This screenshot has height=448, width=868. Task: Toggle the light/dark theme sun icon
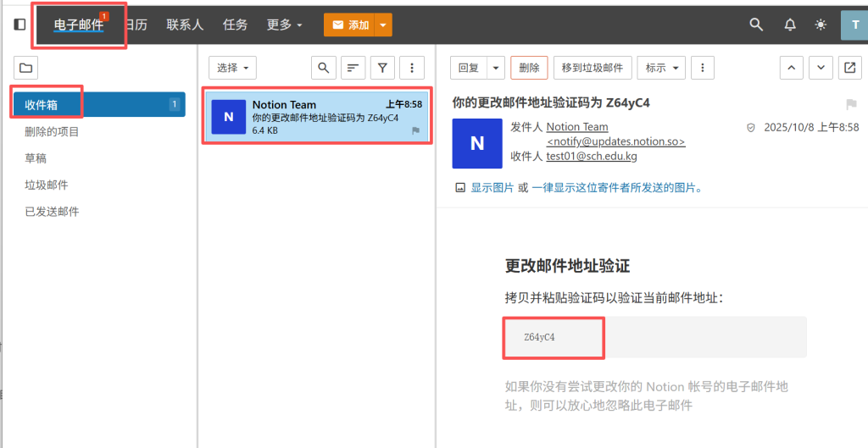pos(821,25)
